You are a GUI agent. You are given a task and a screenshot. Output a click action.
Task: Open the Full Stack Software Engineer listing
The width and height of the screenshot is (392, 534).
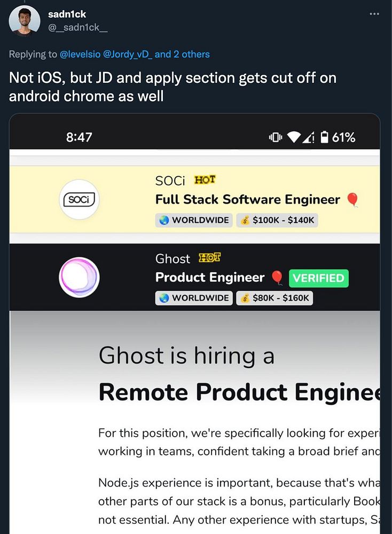click(x=247, y=200)
